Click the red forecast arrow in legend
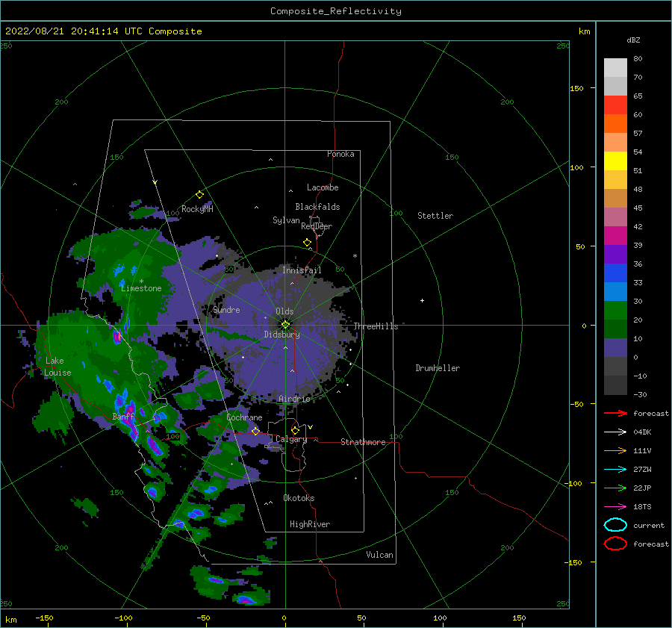The width and height of the screenshot is (672, 628). [x=615, y=413]
